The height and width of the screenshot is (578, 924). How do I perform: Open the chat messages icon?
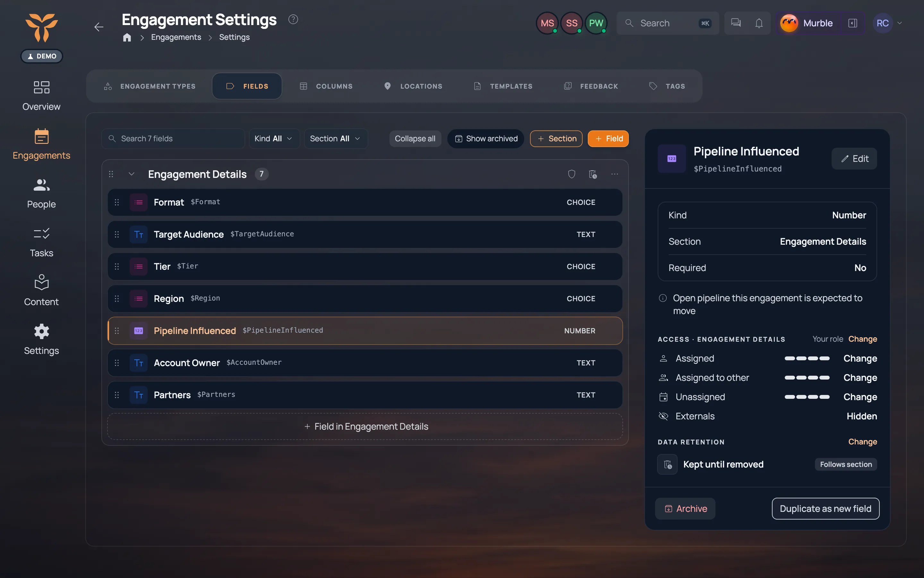point(735,23)
